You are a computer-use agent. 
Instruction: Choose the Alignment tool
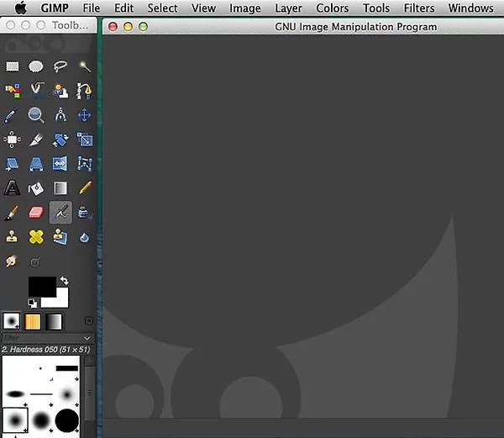[x=13, y=140]
